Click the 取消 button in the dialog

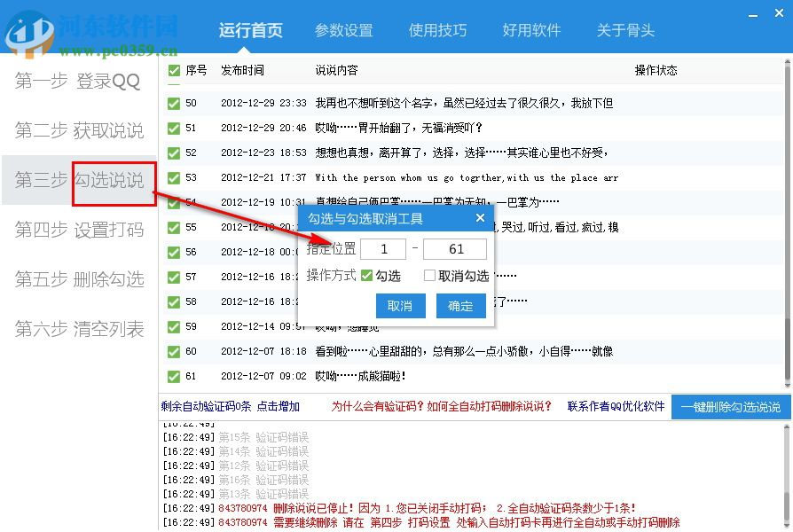(400, 306)
